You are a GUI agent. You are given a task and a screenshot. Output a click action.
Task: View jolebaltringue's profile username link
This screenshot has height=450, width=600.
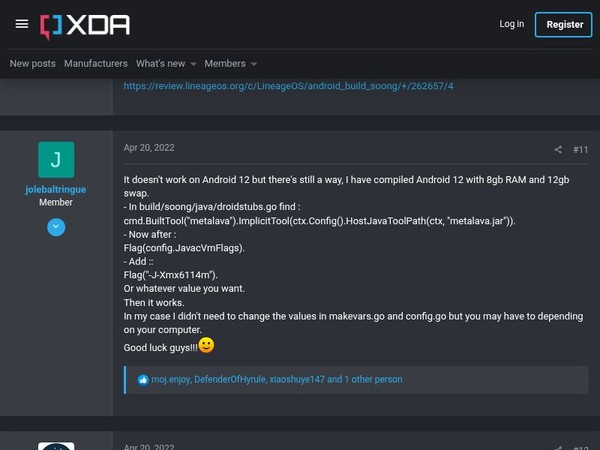click(56, 189)
